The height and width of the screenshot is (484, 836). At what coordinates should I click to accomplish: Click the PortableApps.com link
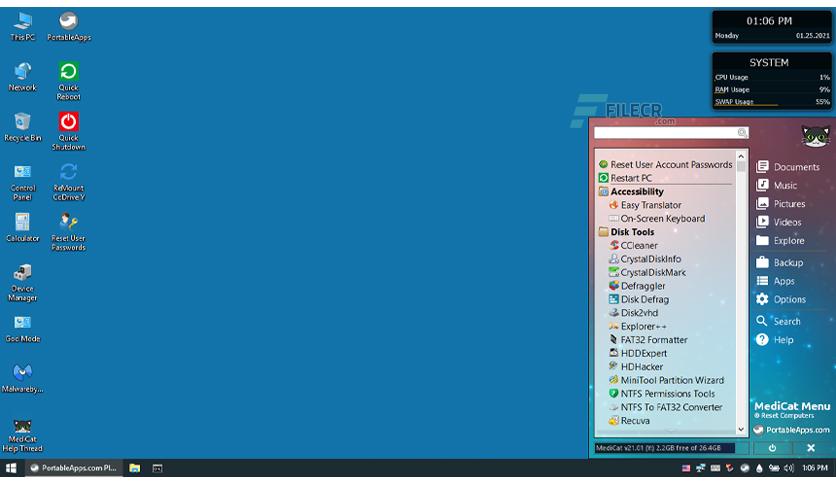(x=792, y=430)
